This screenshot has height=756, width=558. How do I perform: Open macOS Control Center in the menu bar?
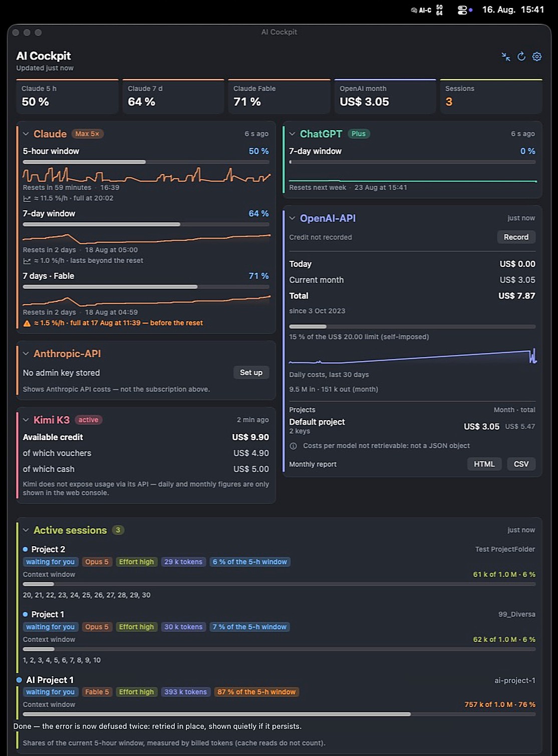point(462,10)
